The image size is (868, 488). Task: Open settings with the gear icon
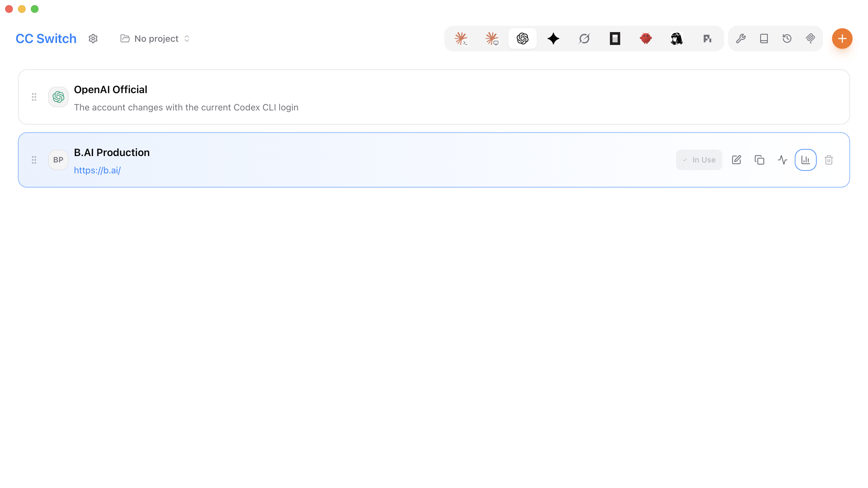[x=93, y=39]
